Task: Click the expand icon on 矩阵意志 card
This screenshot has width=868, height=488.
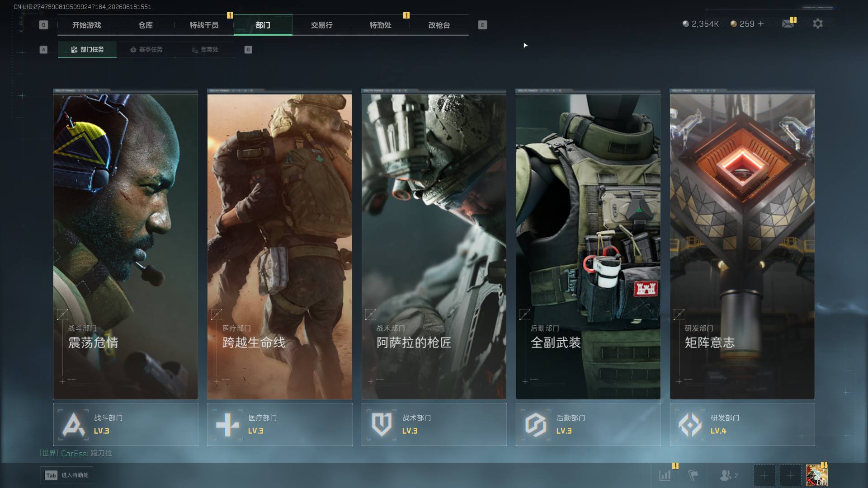Action: pyautogui.click(x=679, y=314)
